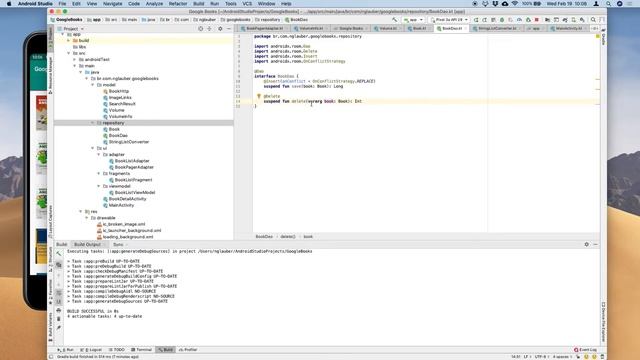Open the Refactor menu
The width and height of the screenshot is (640, 360).
(x=178, y=3)
